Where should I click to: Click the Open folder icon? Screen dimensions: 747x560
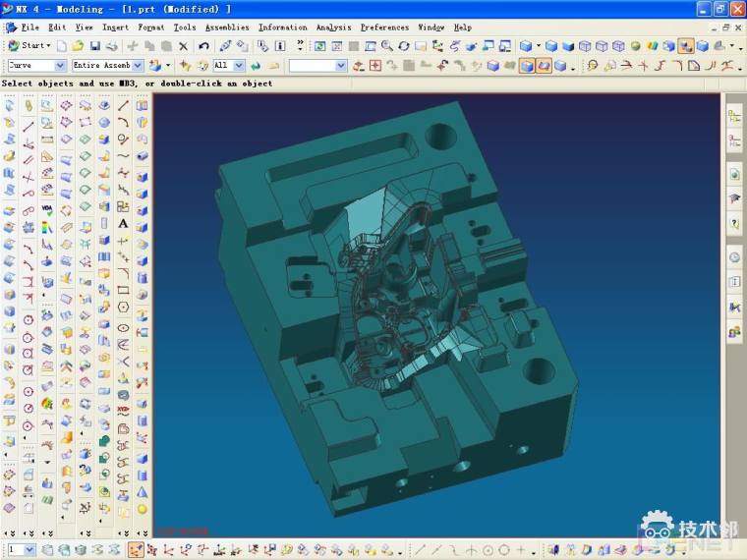pyautogui.click(x=78, y=46)
